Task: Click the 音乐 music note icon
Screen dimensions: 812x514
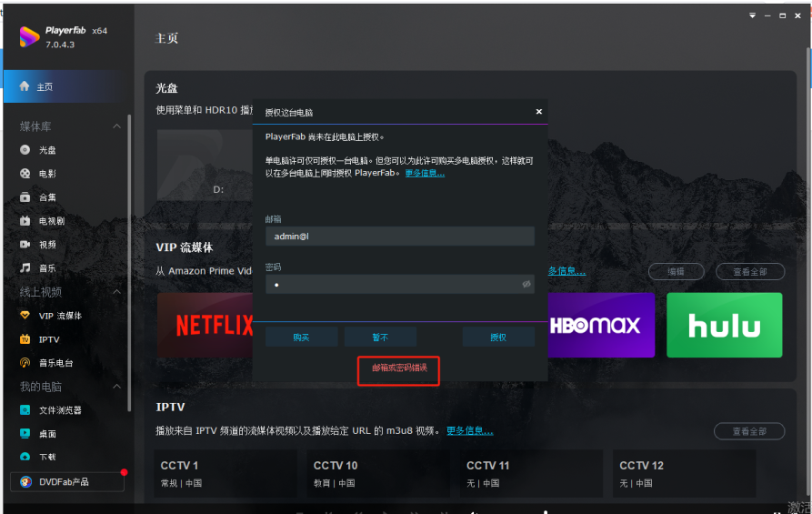Action: coord(25,267)
